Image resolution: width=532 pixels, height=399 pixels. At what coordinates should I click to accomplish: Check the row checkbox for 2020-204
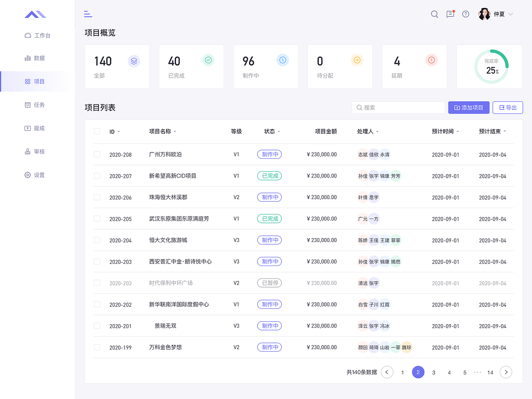[x=97, y=240]
